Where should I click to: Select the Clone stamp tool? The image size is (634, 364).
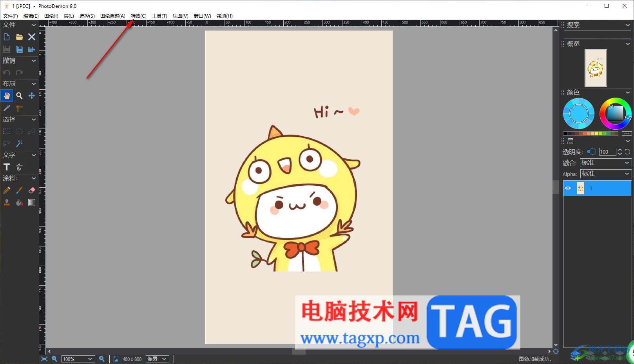pyautogui.click(x=7, y=203)
